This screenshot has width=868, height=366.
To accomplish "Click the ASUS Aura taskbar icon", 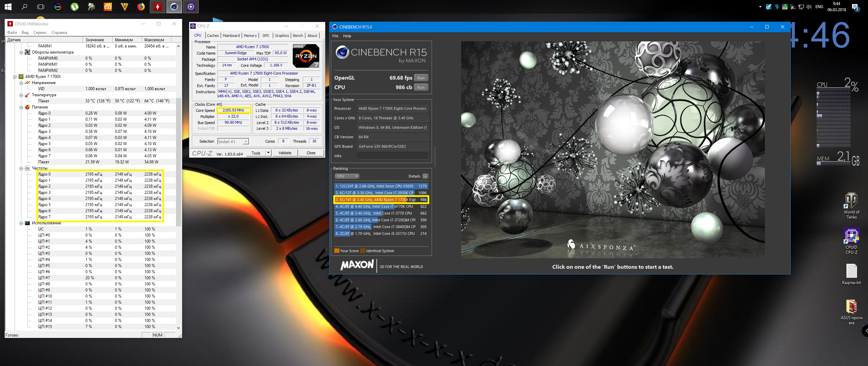I will (x=58, y=6).
